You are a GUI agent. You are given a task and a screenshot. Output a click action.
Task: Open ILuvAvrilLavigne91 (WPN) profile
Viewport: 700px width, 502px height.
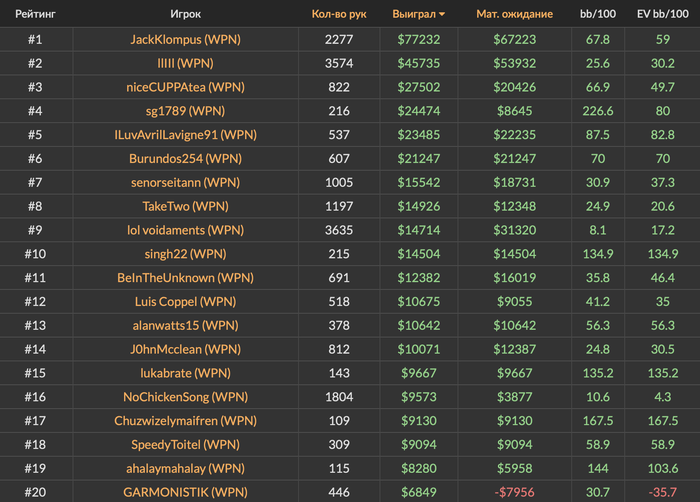[x=185, y=134]
